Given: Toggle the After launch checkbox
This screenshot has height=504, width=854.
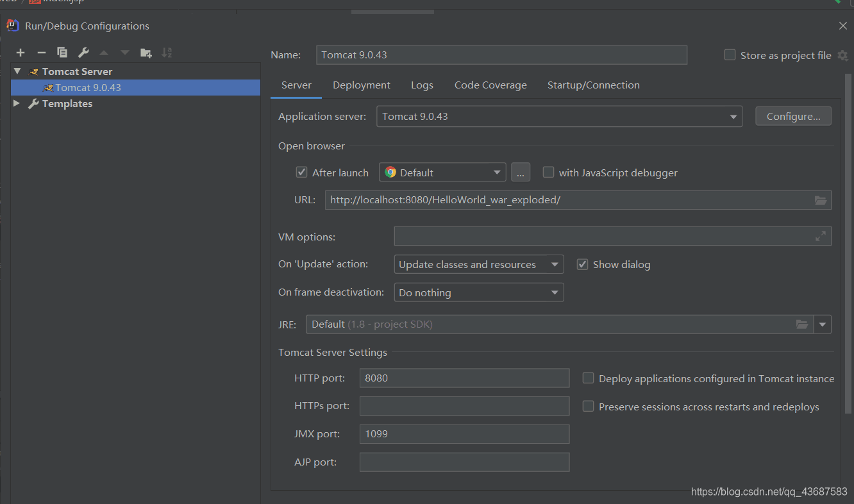Looking at the screenshot, I should [x=301, y=172].
